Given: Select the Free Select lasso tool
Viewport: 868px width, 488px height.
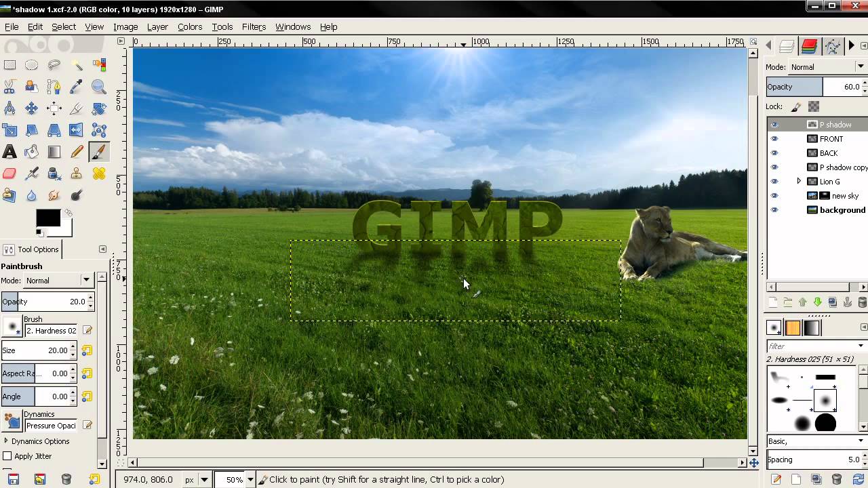Looking at the screenshot, I should pos(54,65).
